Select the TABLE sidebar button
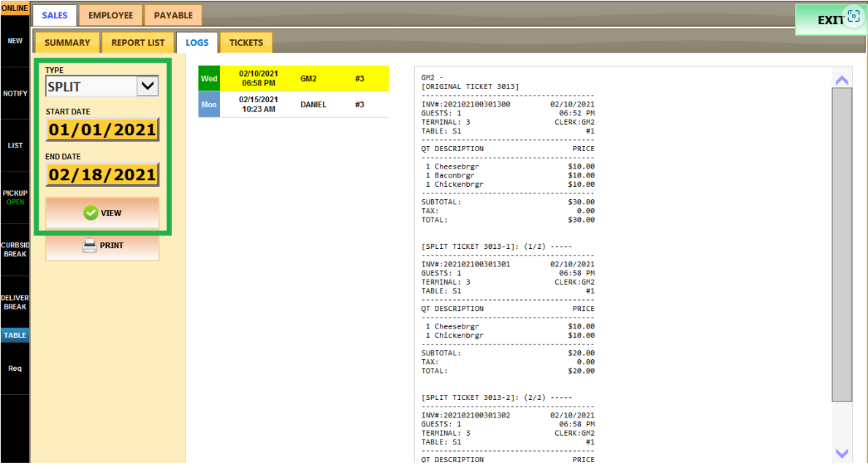 (15, 335)
